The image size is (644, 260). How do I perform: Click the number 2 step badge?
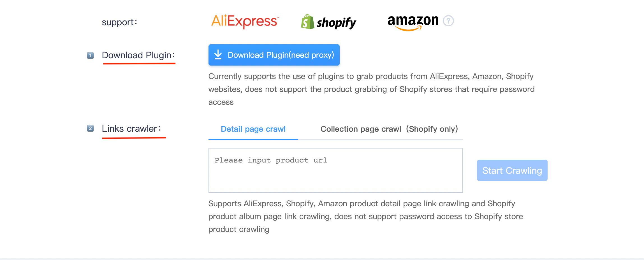(x=90, y=128)
